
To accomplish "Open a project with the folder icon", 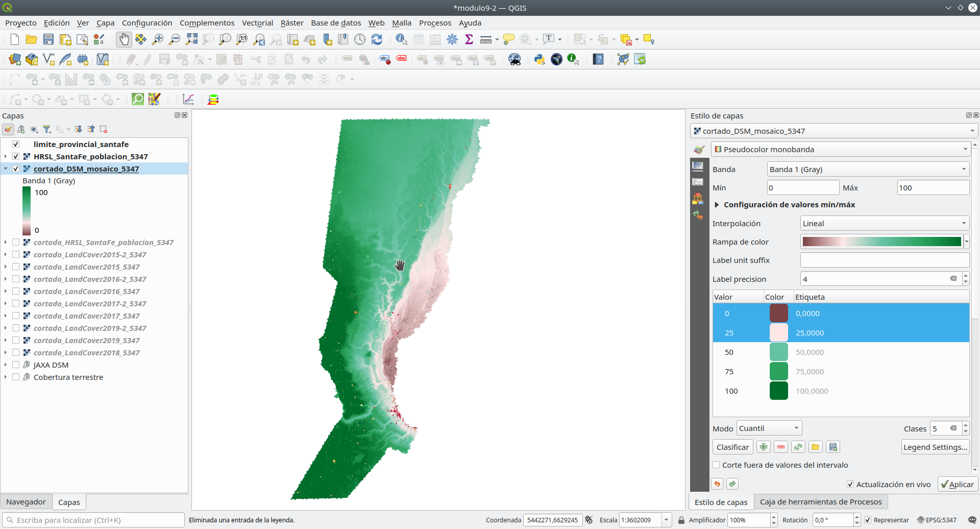I will 32,39.
